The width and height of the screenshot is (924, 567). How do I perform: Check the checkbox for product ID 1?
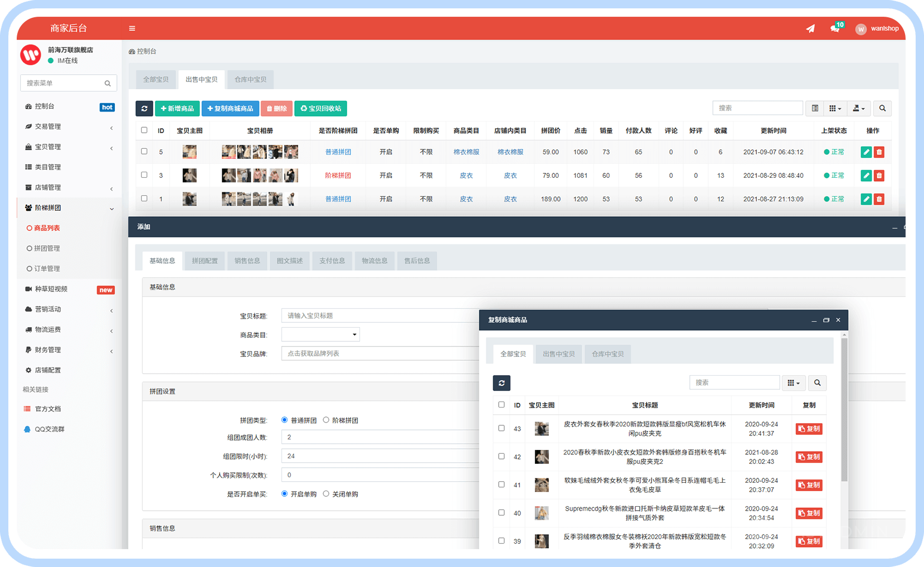pos(144,198)
